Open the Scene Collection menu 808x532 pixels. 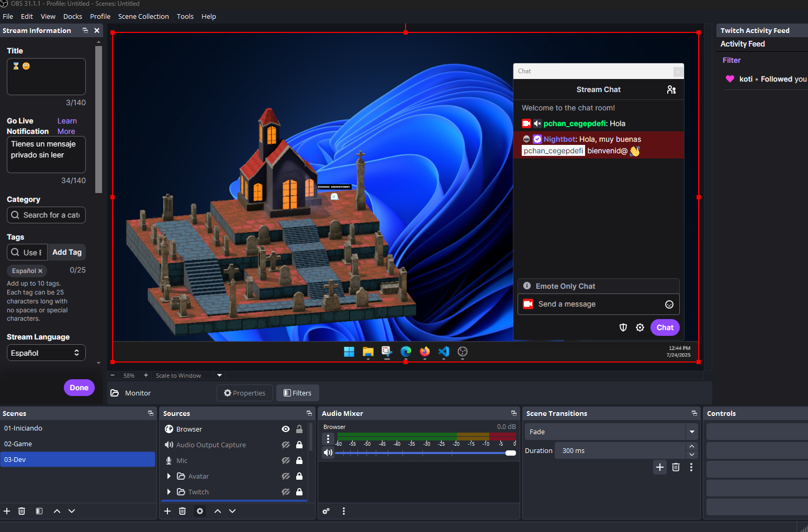[143, 16]
